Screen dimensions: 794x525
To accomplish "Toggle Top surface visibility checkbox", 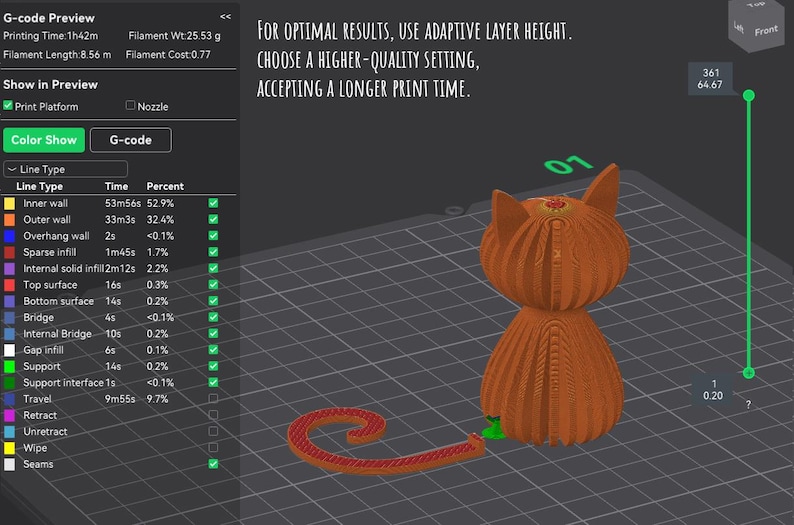I will [213, 285].
